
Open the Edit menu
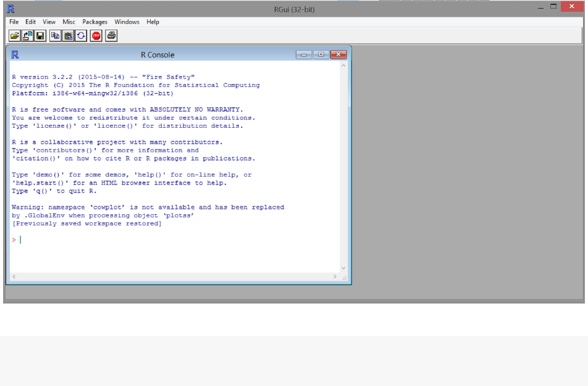(x=30, y=22)
